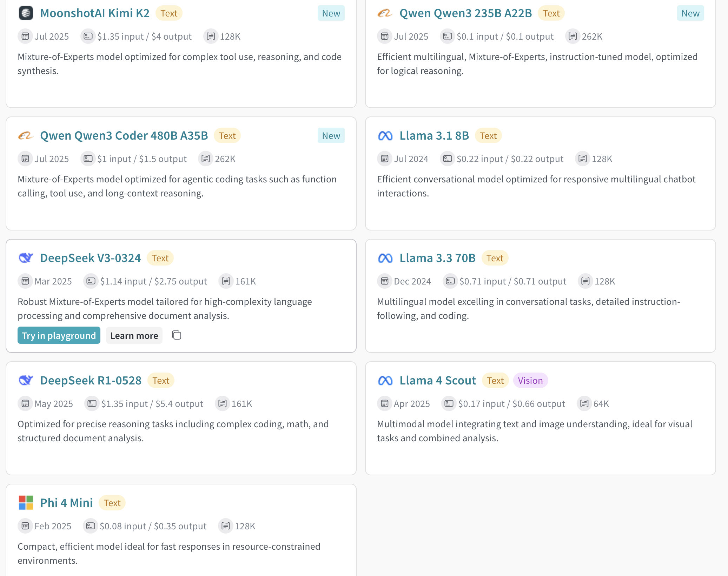The image size is (728, 576).
Task: Click the Text tag on Llama 4 Scout
Action: [495, 381]
